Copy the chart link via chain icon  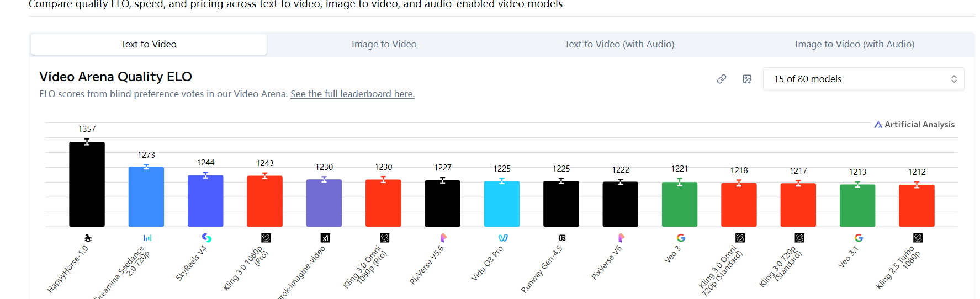(721, 79)
